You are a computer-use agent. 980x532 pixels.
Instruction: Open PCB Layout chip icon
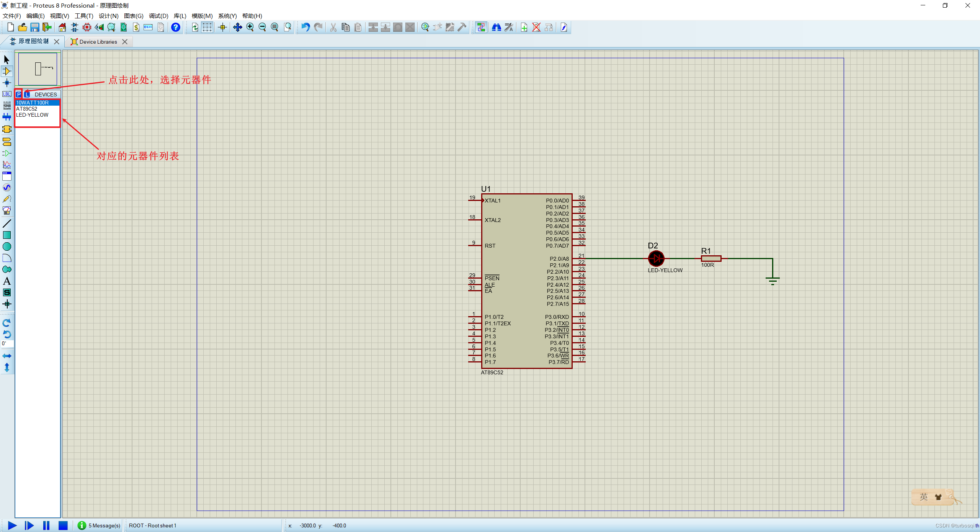(87, 27)
